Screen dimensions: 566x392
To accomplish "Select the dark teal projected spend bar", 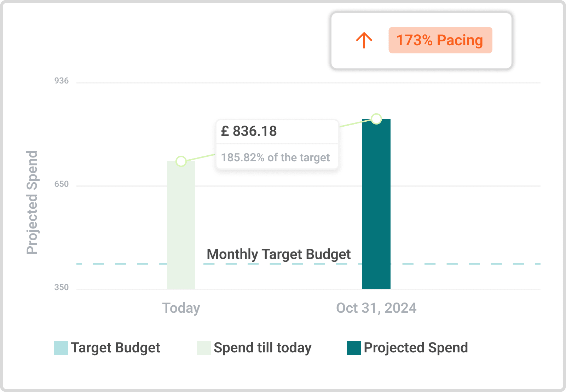I will pos(376,205).
